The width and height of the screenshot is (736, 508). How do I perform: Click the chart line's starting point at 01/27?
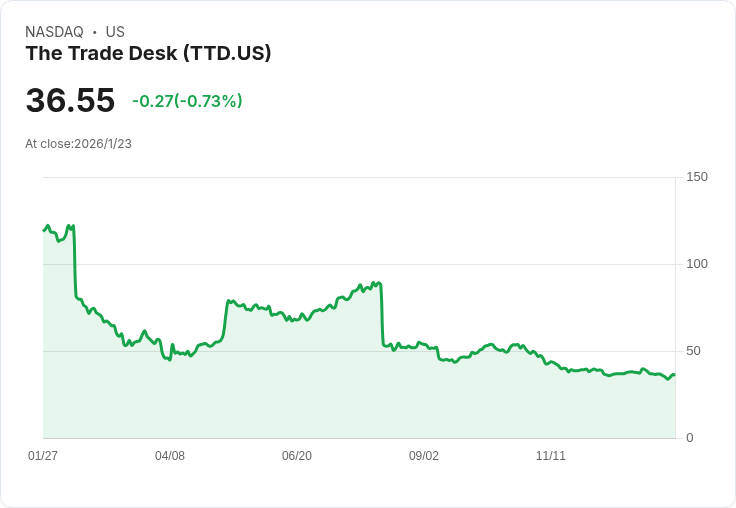(x=44, y=231)
